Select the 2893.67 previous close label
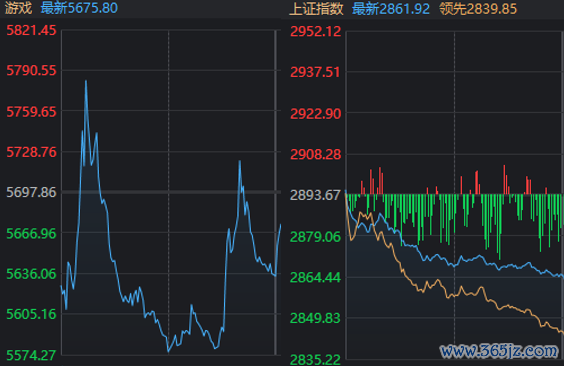 pos(315,195)
